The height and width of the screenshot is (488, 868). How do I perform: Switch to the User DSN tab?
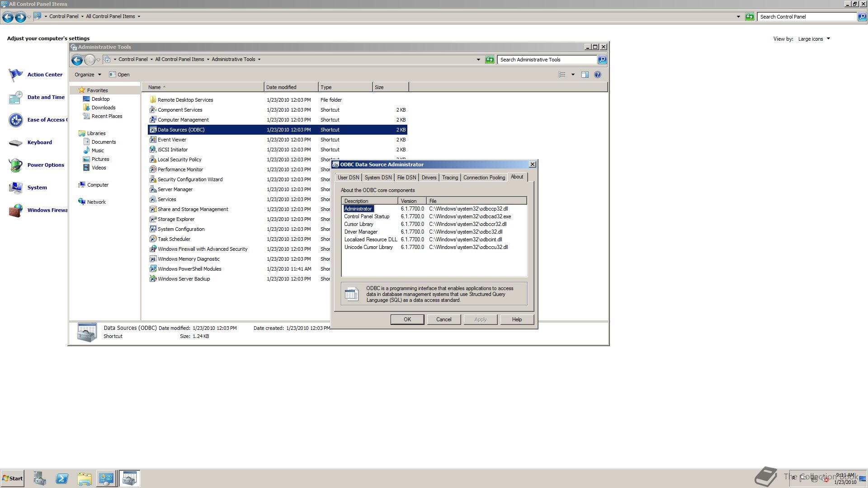click(348, 178)
